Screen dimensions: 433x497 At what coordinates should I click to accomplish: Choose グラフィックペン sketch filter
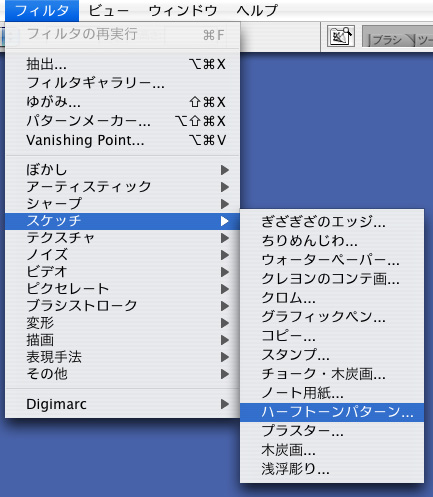[332, 317]
